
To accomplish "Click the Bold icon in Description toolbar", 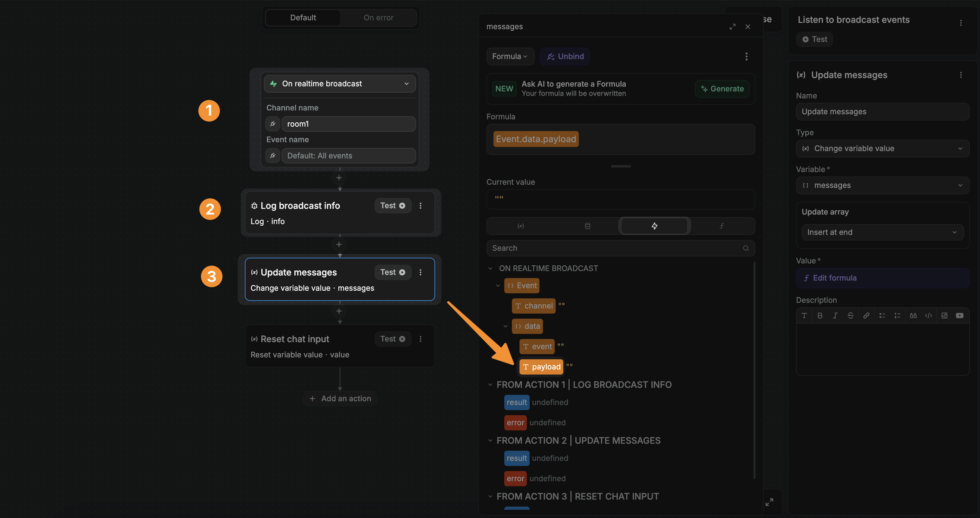I will 820,315.
